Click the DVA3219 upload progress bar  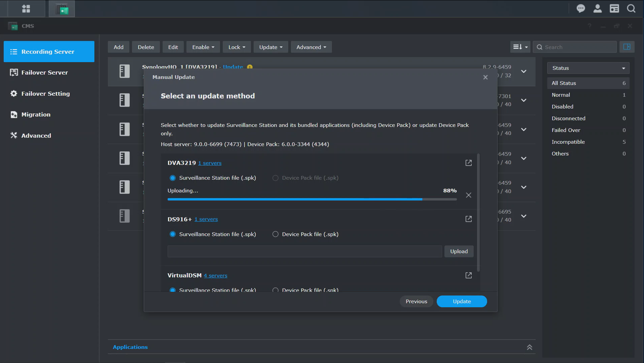pos(312,199)
